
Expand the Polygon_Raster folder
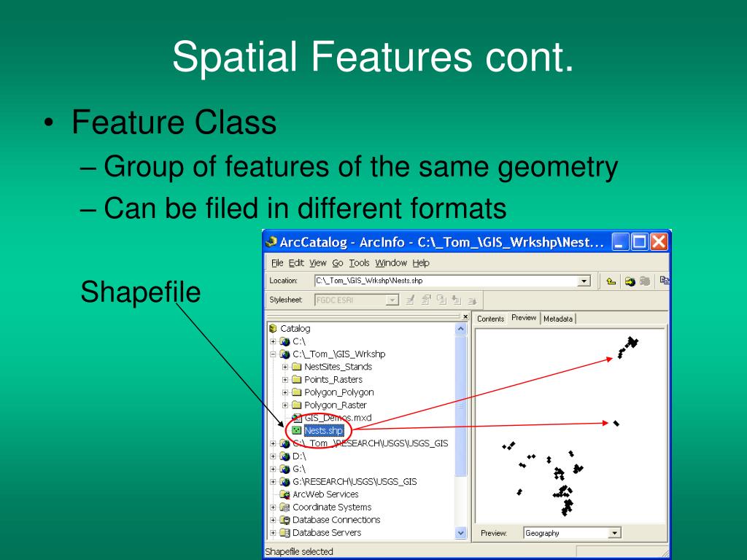[285, 405]
